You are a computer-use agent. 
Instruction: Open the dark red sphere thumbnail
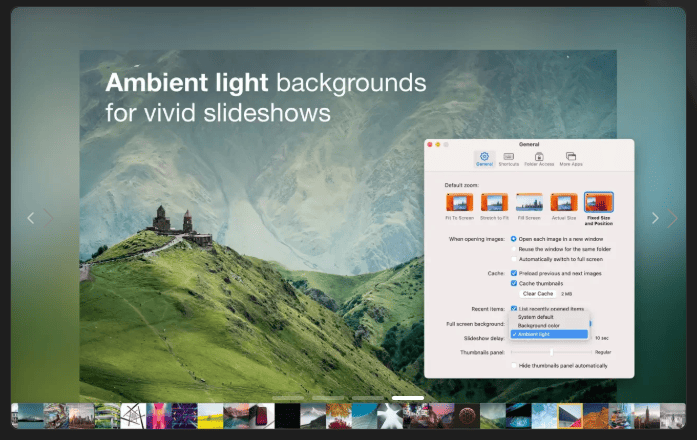(467, 416)
